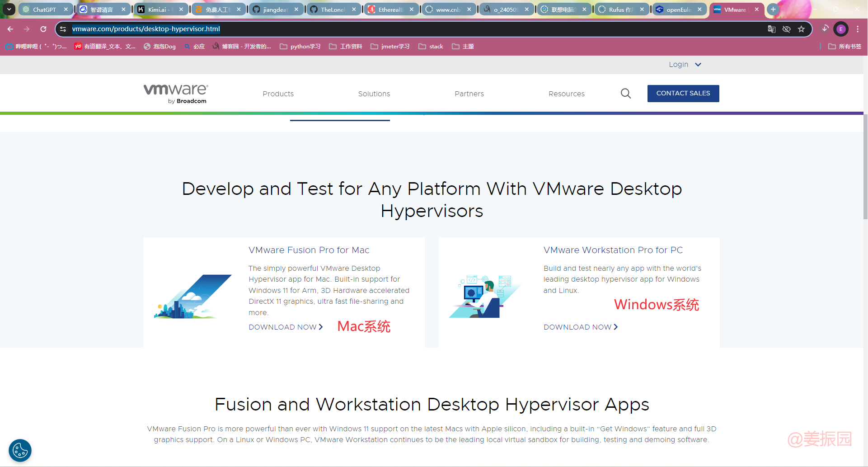Bookmark this page with star icon
This screenshot has height=467, width=868.
pyautogui.click(x=802, y=29)
